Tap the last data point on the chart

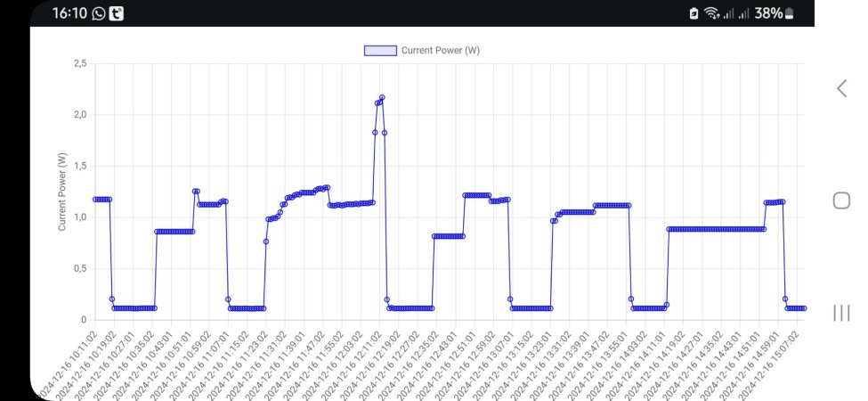pyautogui.click(x=804, y=308)
